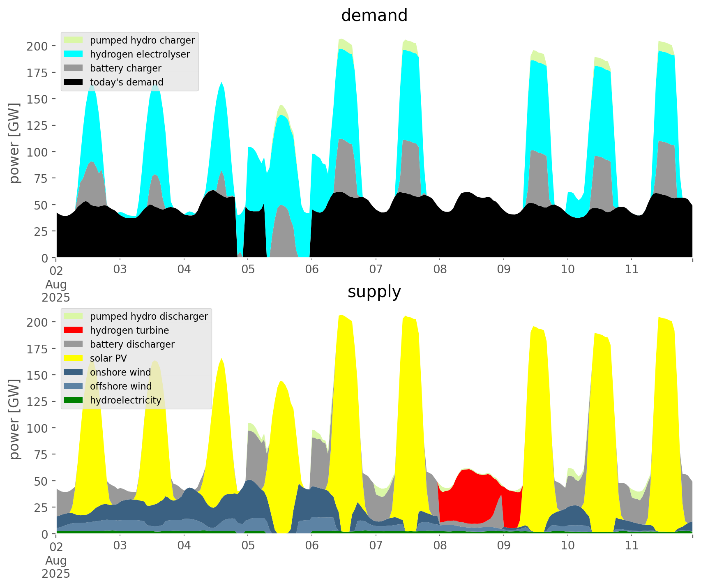Click the 'battery discharger' legend label
Screen dimensions: 701x588
tap(132, 344)
